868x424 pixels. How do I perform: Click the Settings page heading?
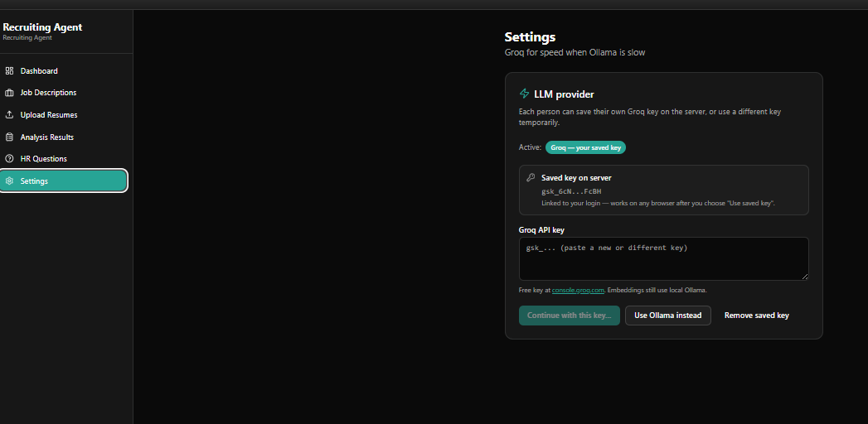point(530,37)
